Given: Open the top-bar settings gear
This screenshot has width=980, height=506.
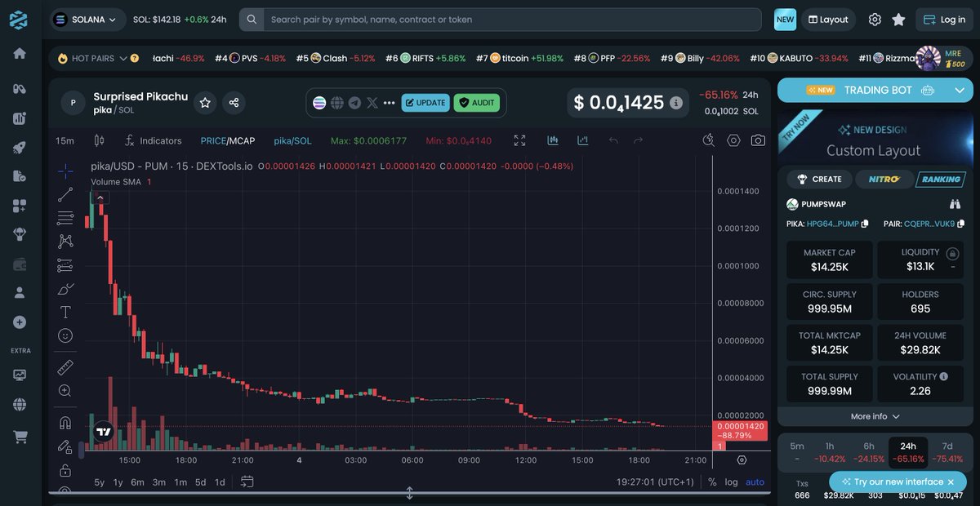Looking at the screenshot, I should click(x=875, y=20).
